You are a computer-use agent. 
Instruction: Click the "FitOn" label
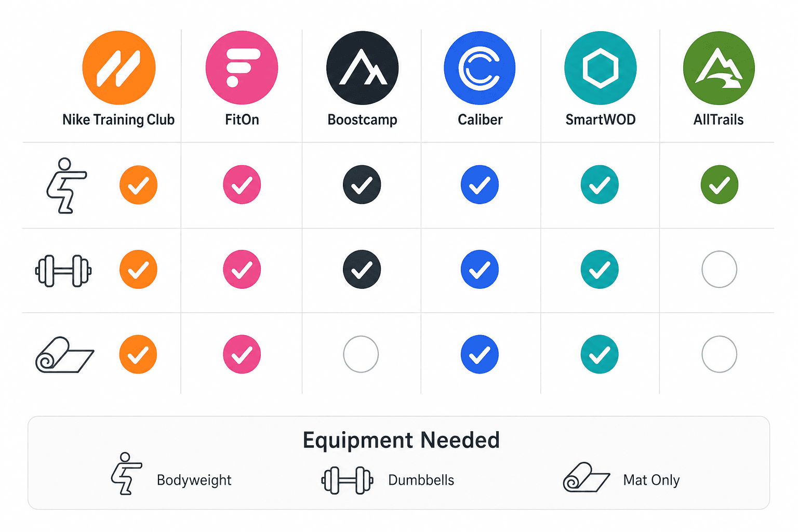(x=242, y=119)
